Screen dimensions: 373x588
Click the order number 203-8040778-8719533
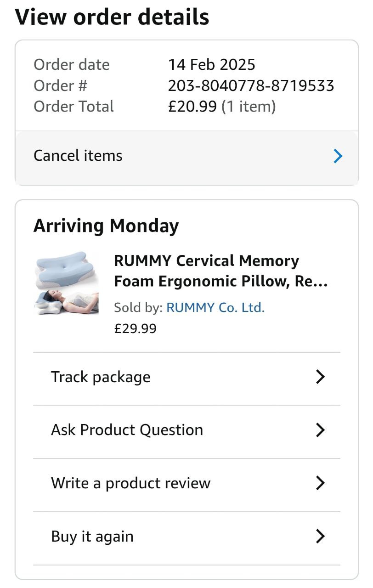click(x=251, y=85)
